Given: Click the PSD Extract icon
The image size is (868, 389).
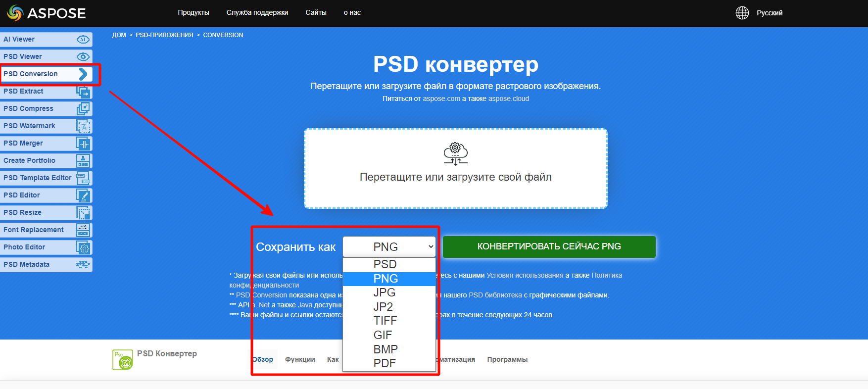Looking at the screenshot, I should tap(83, 92).
